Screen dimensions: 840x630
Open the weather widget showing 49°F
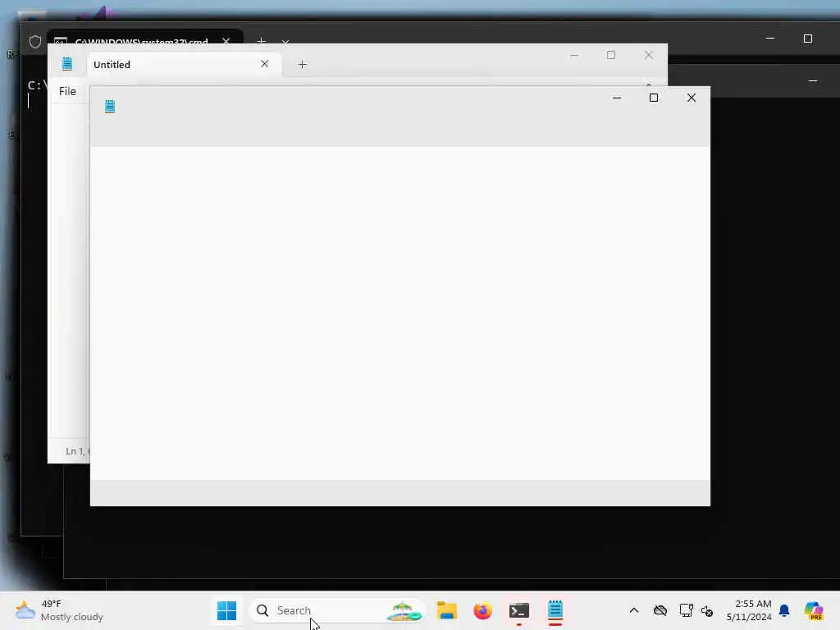click(x=59, y=610)
